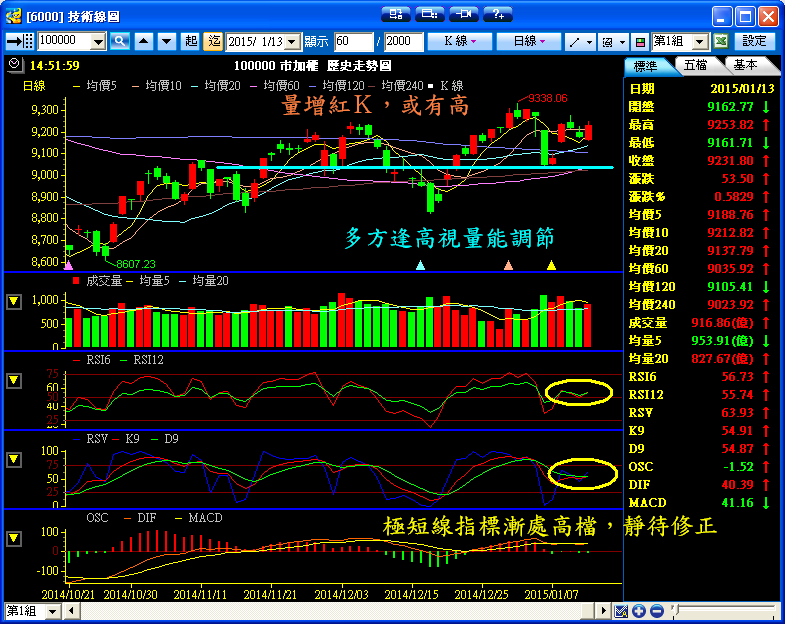Open the drawing line tool menu
The image size is (785, 624).
coord(579,41)
